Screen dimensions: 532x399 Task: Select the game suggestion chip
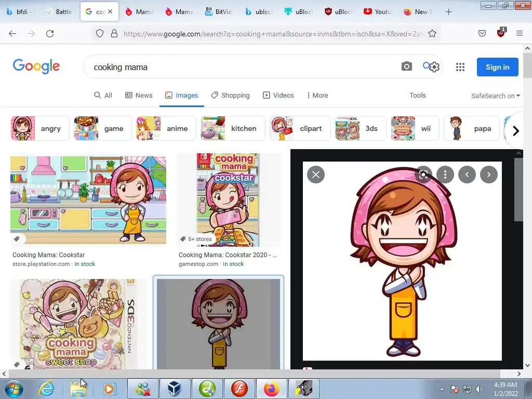click(102, 128)
